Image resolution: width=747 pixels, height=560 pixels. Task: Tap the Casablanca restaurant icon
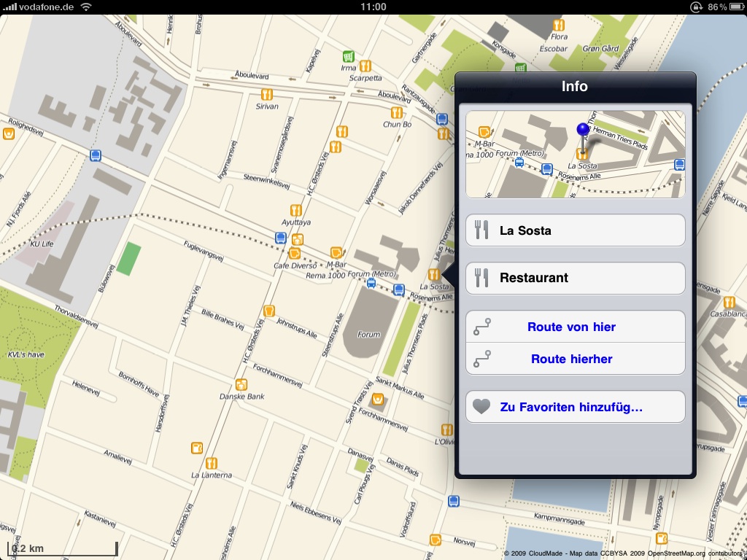point(728,302)
